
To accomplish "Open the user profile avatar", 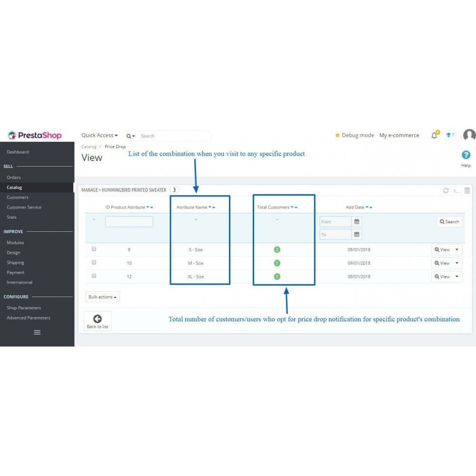I will tap(469, 135).
